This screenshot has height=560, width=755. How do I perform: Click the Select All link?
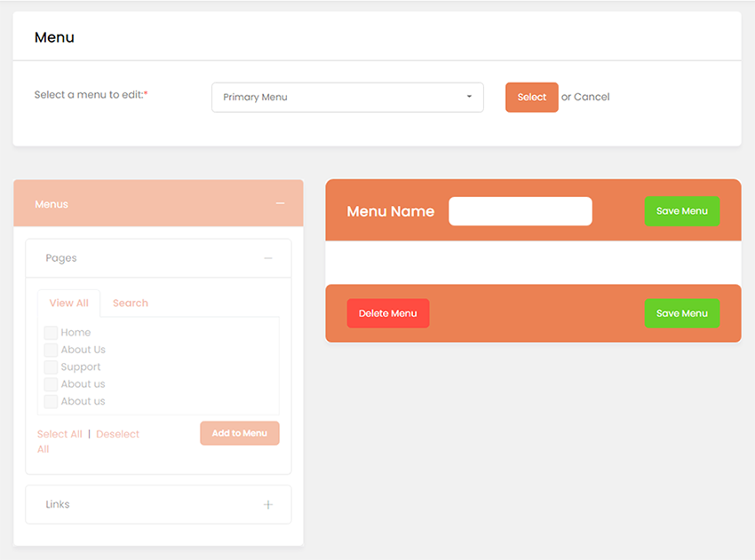(x=60, y=434)
